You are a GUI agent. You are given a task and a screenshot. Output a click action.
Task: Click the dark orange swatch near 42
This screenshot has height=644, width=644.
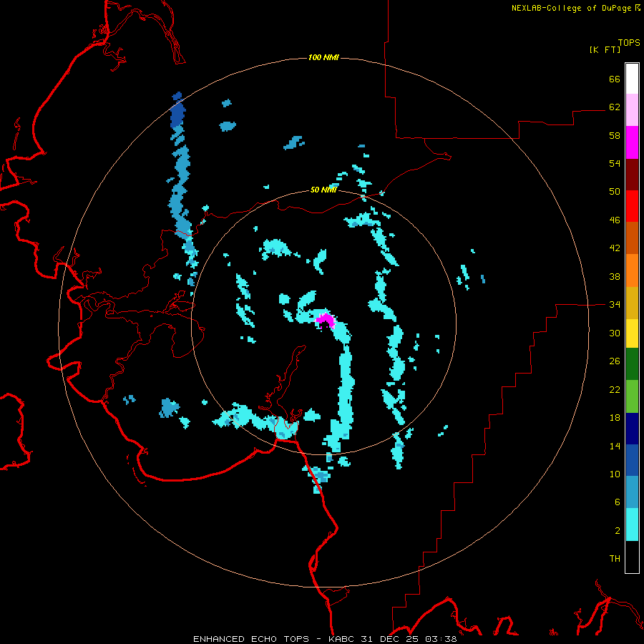click(x=632, y=238)
